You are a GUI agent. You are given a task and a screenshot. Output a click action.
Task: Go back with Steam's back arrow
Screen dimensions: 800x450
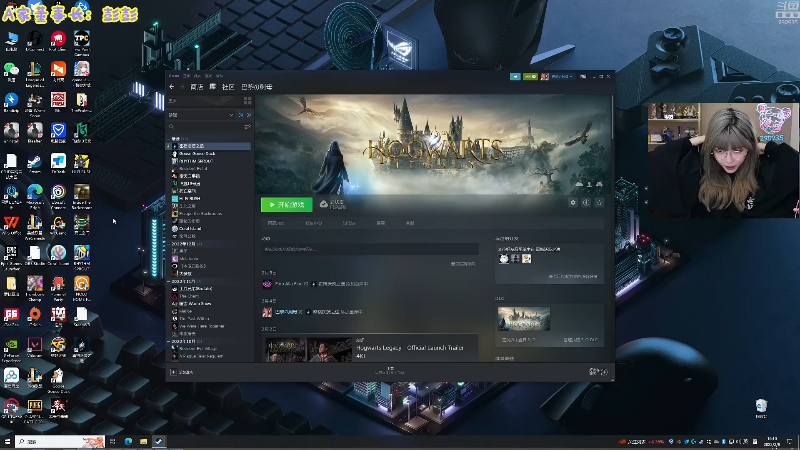pyautogui.click(x=172, y=87)
